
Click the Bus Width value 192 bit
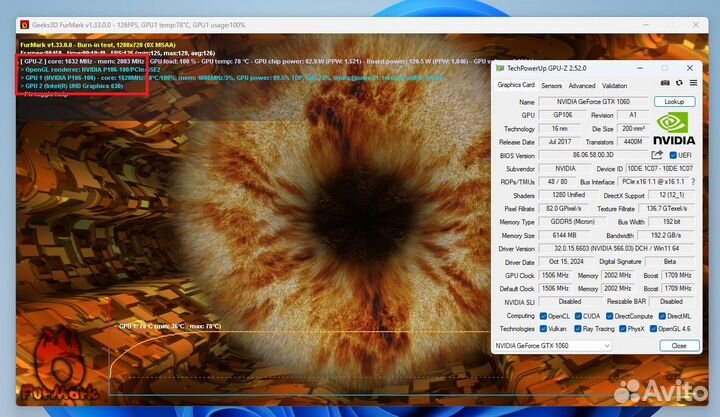click(671, 222)
